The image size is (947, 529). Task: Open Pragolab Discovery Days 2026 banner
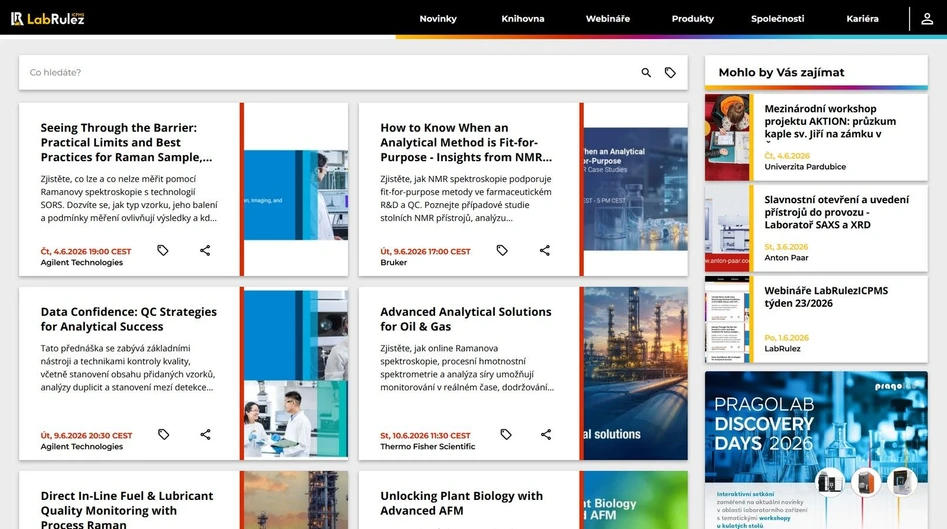[x=816, y=450]
